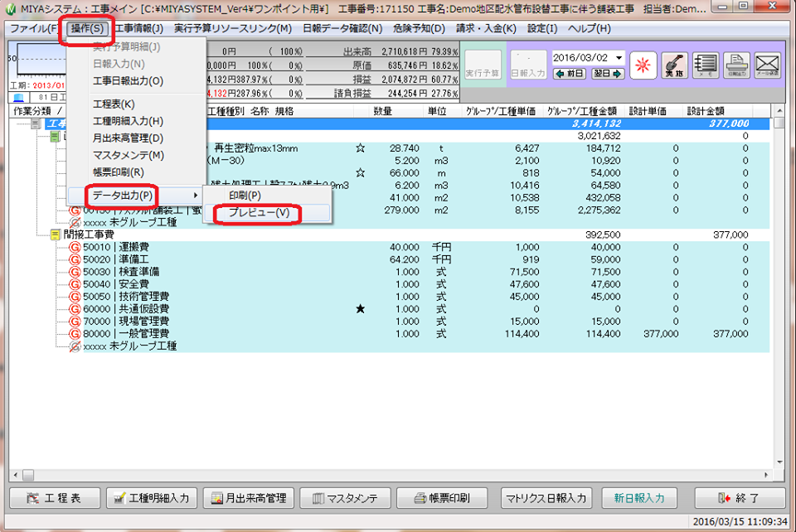Screen dimensions: 796x532
Task: Click the vertical scrollbar up arrow
Action: [779, 110]
